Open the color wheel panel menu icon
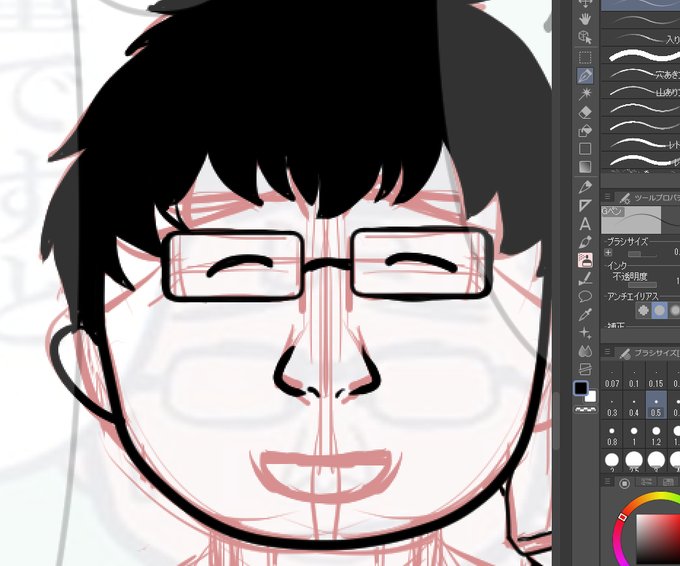 607,481
